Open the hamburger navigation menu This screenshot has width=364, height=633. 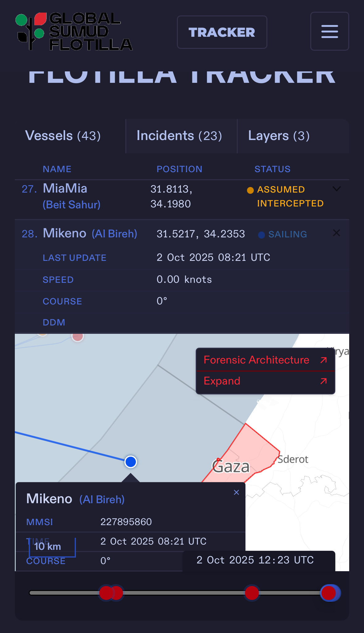tap(329, 32)
